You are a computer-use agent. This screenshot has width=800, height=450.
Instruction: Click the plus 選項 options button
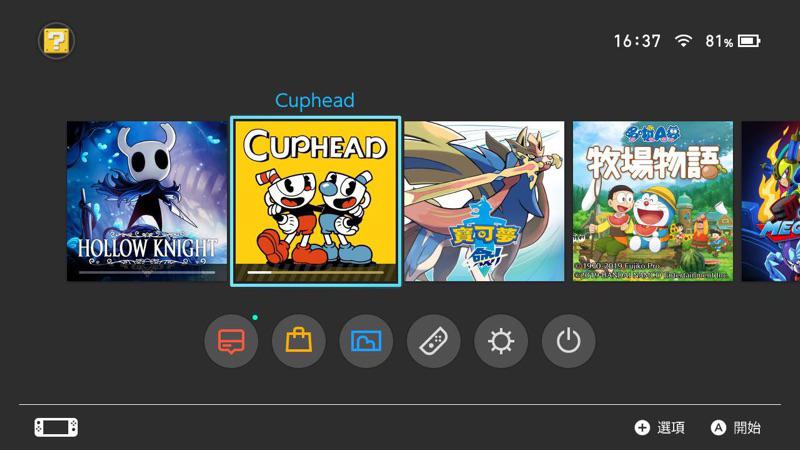pyautogui.click(x=659, y=428)
